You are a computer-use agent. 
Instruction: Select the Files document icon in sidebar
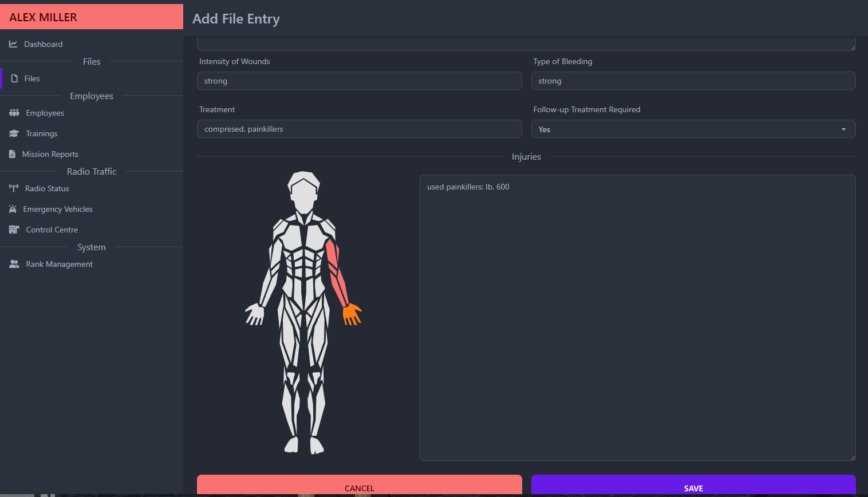[x=13, y=78]
